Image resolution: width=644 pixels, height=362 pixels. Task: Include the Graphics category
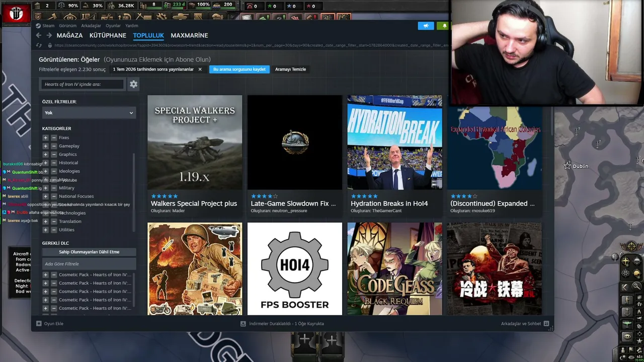point(45,154)
